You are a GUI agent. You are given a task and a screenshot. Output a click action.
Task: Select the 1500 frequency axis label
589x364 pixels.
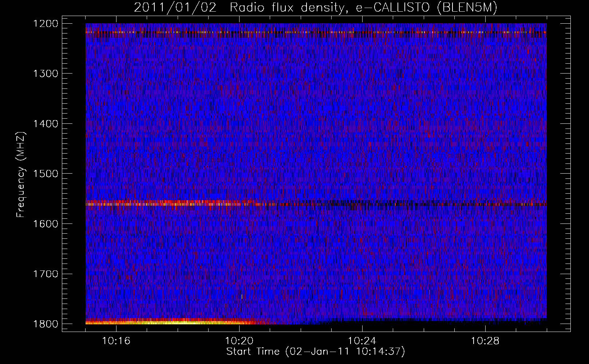click(x=46, y=174)
